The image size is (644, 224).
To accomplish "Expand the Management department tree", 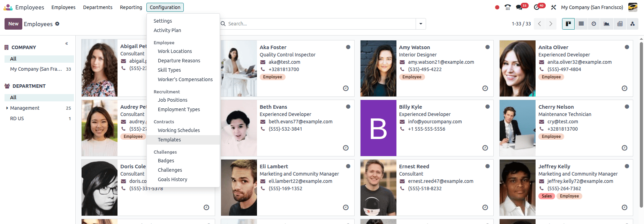I will pos(7,108).
